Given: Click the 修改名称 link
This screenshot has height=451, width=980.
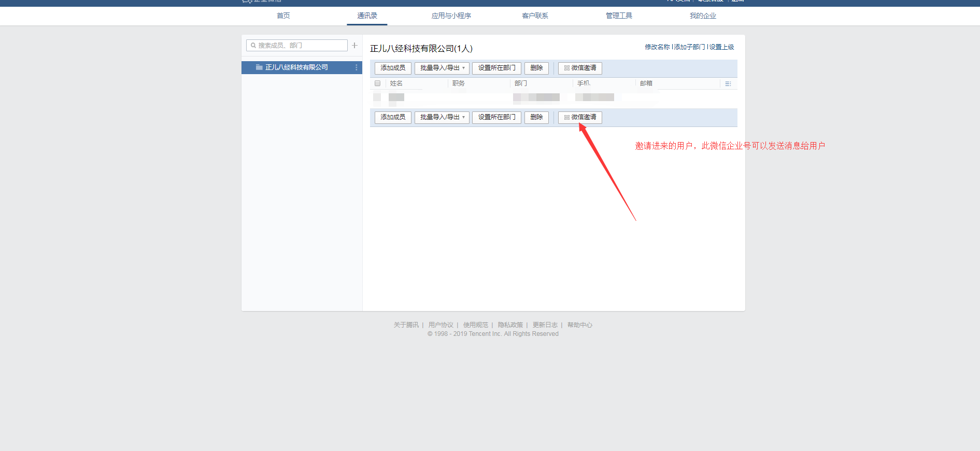Looking at the screenshot, I should (x=657, y=47).
